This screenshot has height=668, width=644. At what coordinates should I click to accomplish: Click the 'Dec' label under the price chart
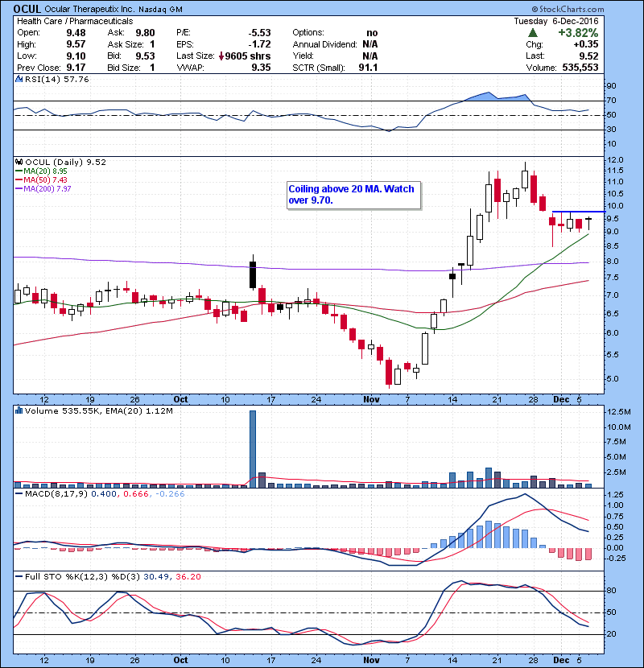(561, 400)
